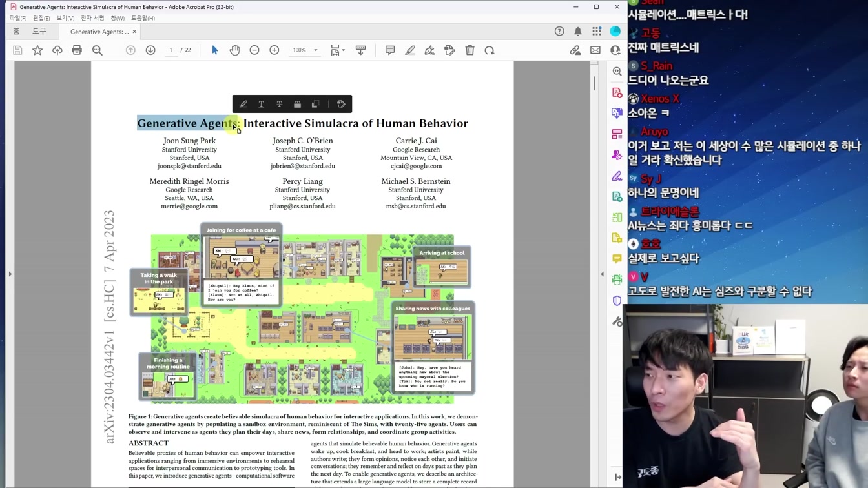This screenshot has height=488, width=868.
Task: Collapse the right tools pane arrow
Action: tap(602, 274)
